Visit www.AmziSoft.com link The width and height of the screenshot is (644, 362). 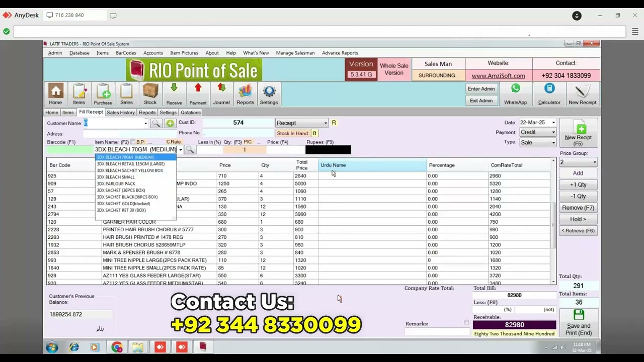pos(498,76)
